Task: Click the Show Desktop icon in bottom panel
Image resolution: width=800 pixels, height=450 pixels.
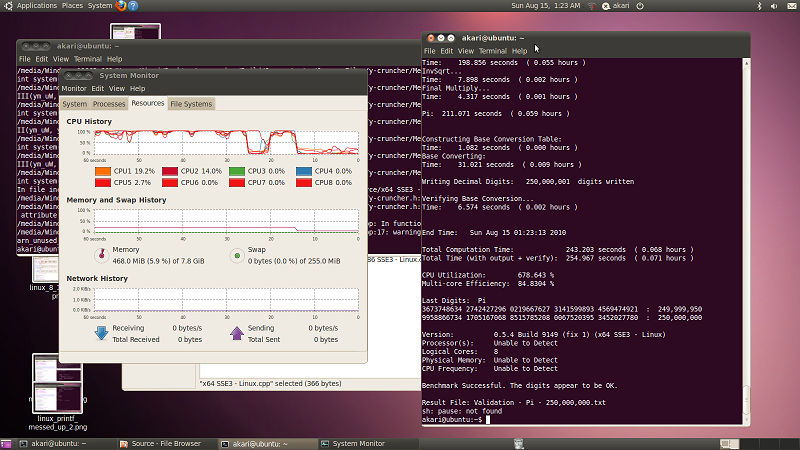Action: (x=8, y=443)
